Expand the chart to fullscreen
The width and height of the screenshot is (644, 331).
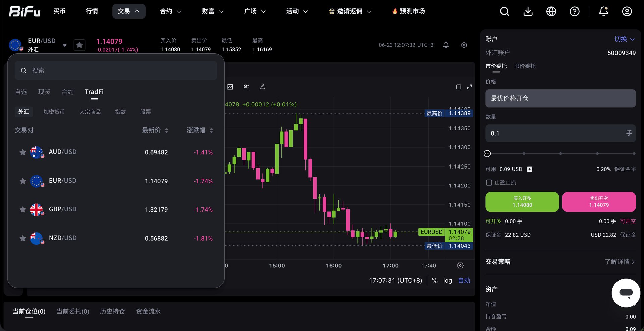(469, 87)
